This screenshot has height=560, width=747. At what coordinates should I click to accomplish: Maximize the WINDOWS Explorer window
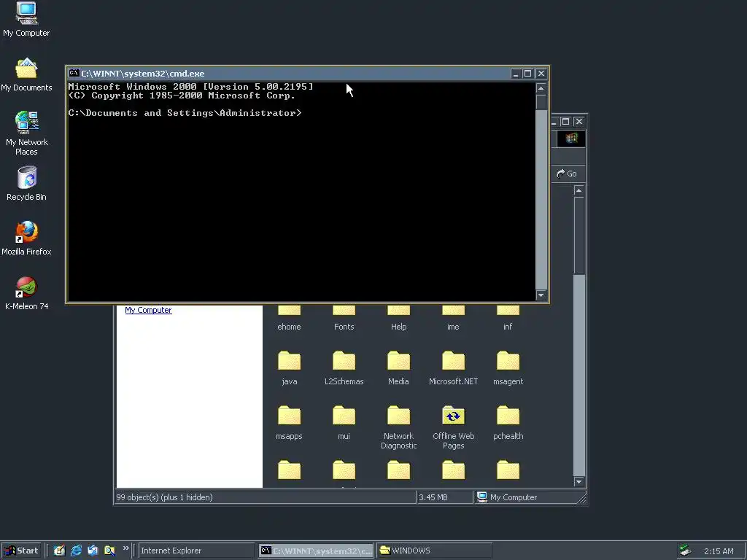(x=565, y=122)
